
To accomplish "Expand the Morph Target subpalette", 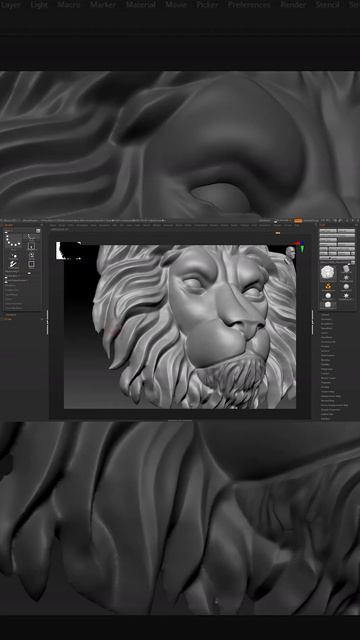I will 329,378.
